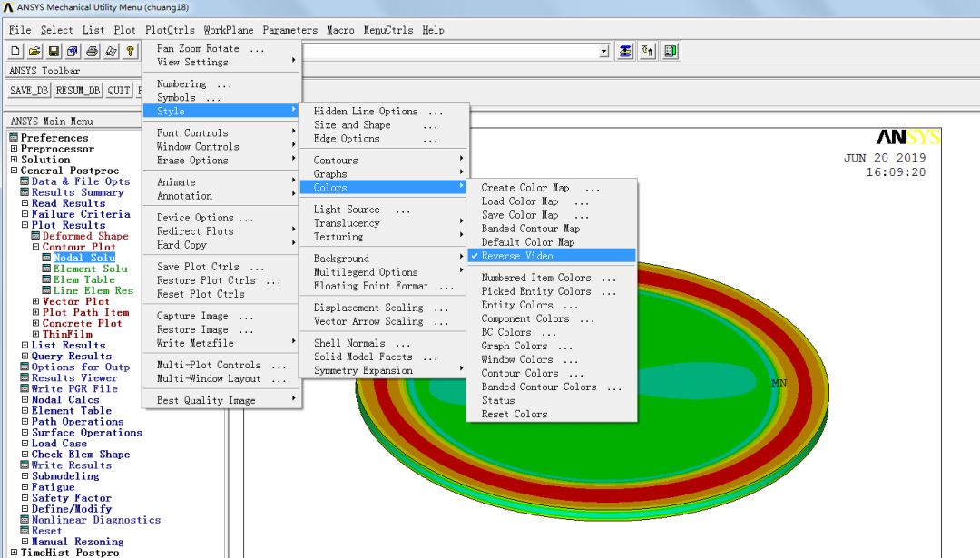The width and height of the screenshot is (980, 558).
Task: Click the icon beside Write PGR File
Action: pos(25,388)
